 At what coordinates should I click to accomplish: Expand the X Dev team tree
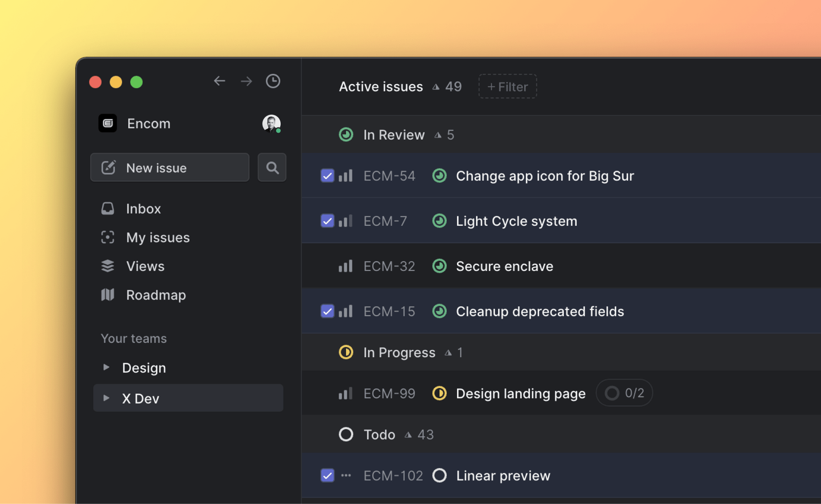pyautogui.click(x=106, y=398)
